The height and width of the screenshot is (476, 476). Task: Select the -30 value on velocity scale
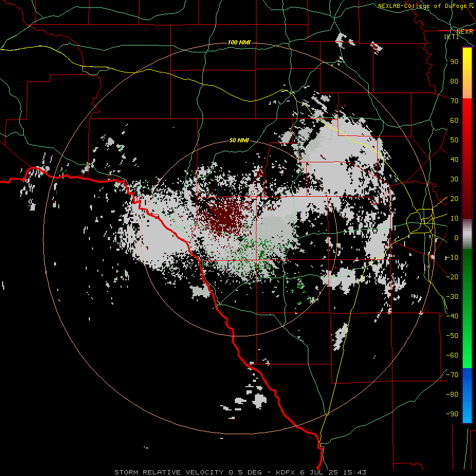452,297
